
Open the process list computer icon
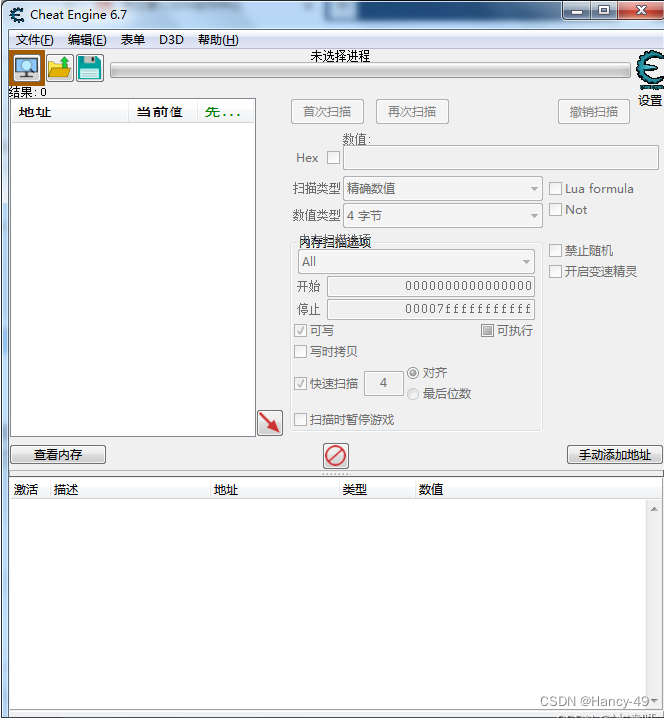tap(27, 68)
